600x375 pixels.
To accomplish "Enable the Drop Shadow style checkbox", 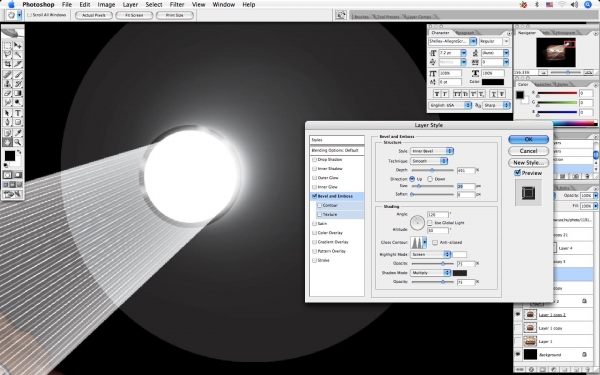I will point(314,160).
